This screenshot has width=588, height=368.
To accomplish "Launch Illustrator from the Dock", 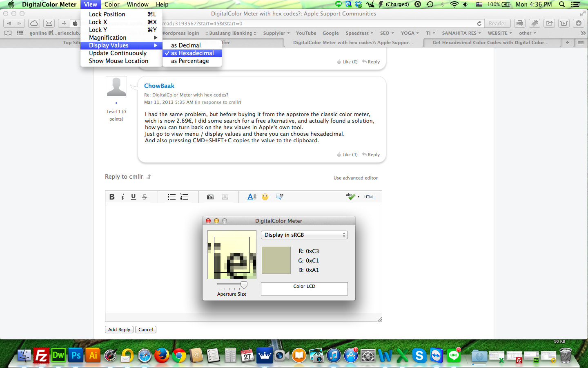I will point(93,355).
